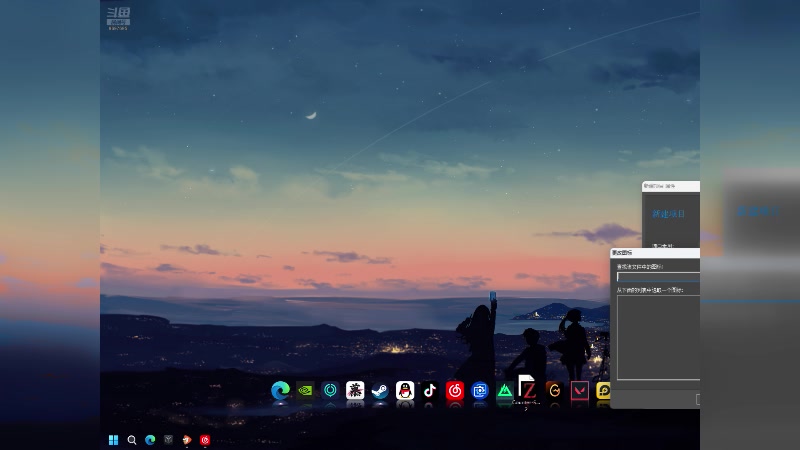Open the teal circular ring dock icon
The width and height of the screenshot is (800, 450).
[330, 391]
